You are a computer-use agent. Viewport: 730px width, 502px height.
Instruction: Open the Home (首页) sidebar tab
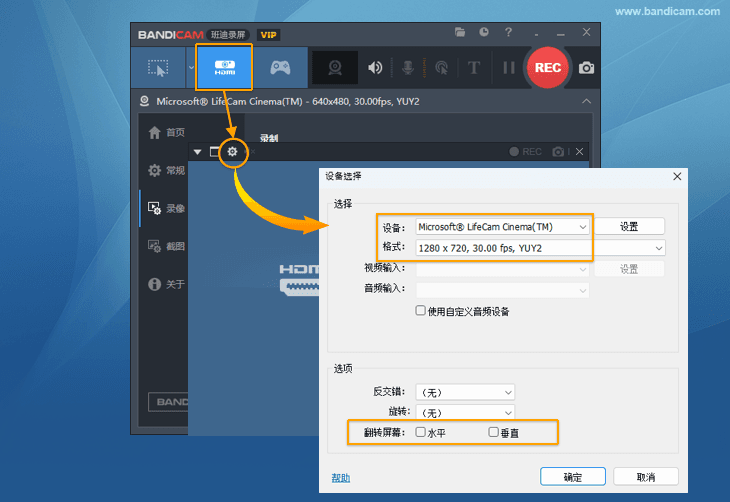pyautogui.click(x=167, y=133)
